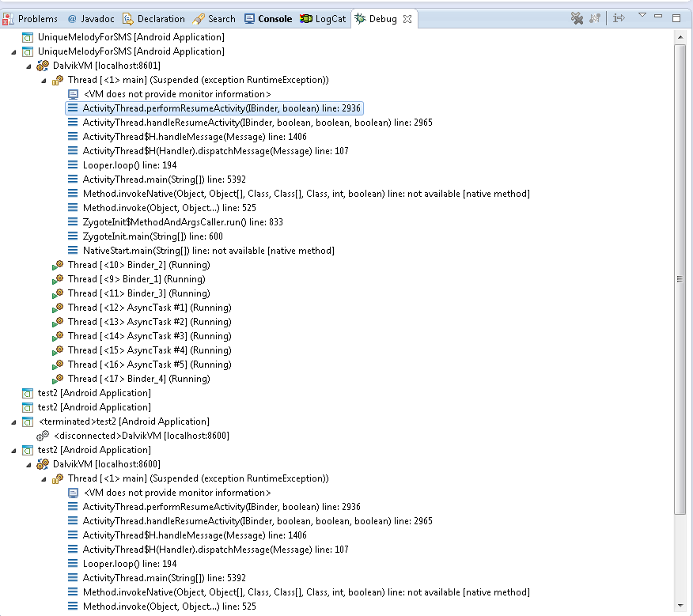Collapse DalvikVM [localhost:8600] node
The image size is (693, 616).
click(28, 465)
